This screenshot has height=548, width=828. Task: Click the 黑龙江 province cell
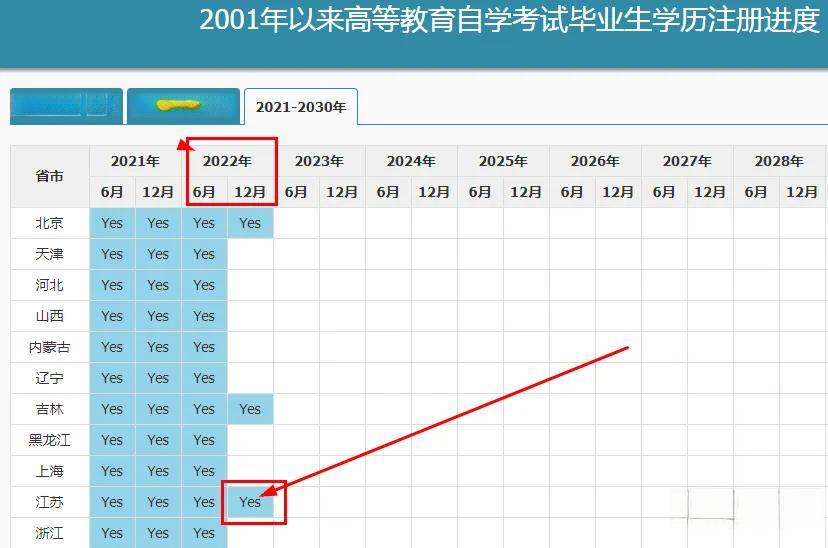[50, 440]
